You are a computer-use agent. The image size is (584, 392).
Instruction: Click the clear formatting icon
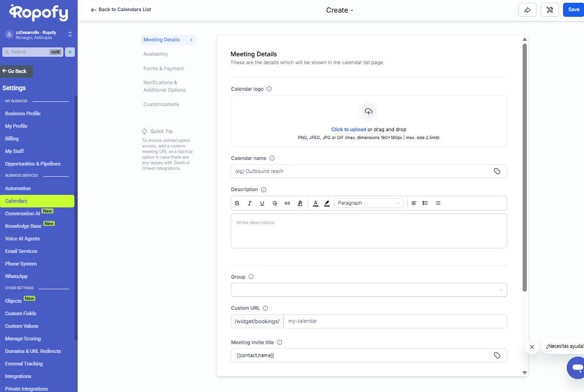[x=300, y=203]
